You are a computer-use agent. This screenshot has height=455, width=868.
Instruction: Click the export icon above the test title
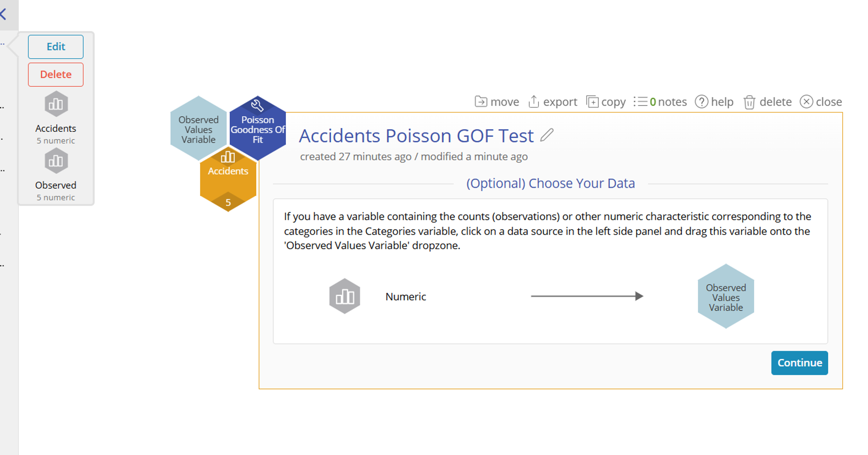(x=534, y=102)
